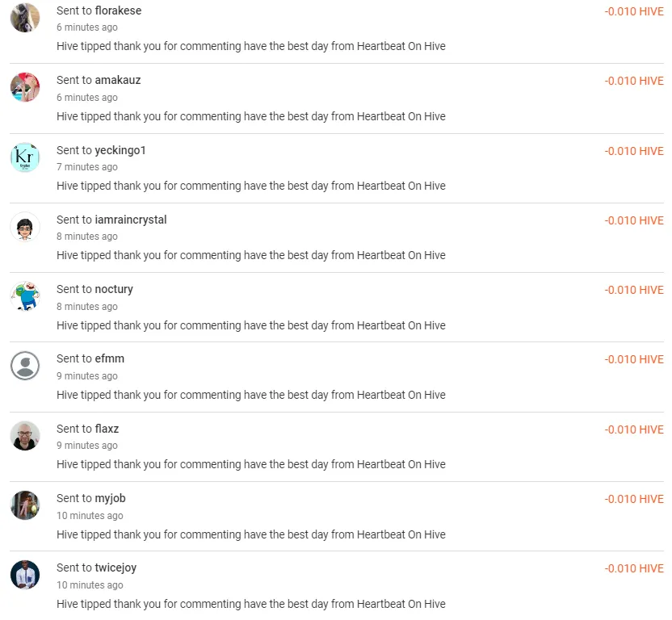The image size is (672, 620).
Task: Open noctury's avatar image
Action: pos(25,296)
